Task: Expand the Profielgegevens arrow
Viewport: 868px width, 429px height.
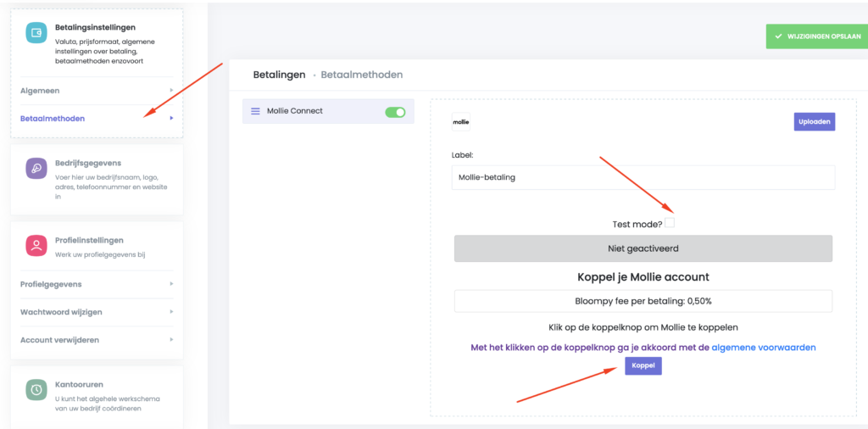Action: (171, 284)
